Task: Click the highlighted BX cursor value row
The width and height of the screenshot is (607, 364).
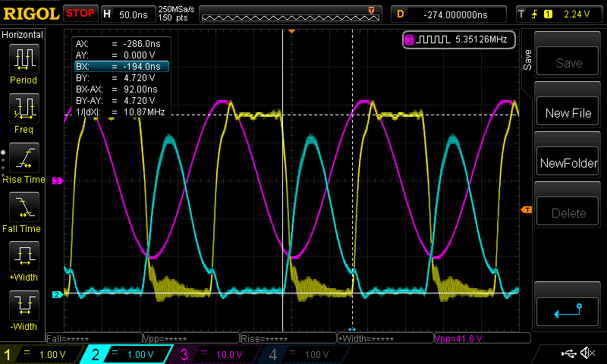Action: pyautogui.click(x=121, y=67)
